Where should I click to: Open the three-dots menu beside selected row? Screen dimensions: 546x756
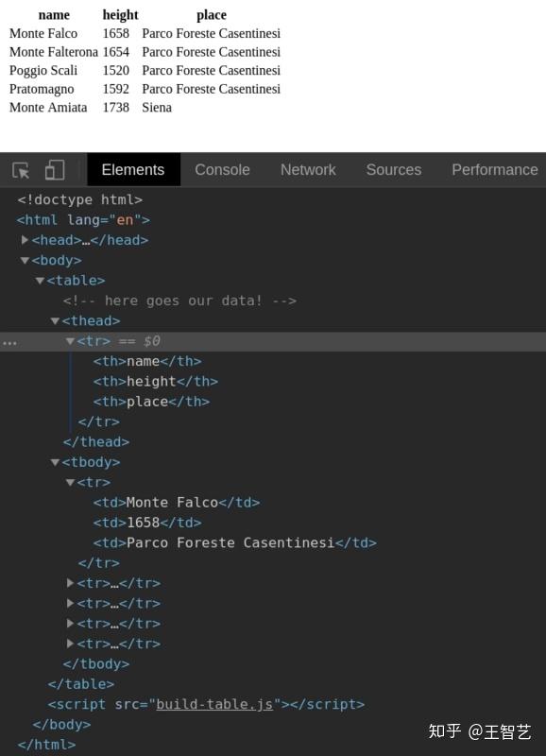9,343
